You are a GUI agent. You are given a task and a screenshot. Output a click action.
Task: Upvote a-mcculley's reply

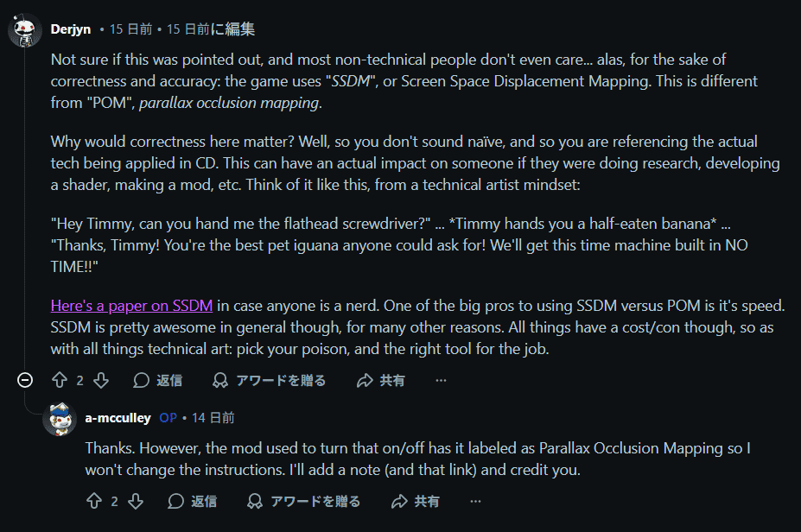pyautogui.click(x=94, y=501)
